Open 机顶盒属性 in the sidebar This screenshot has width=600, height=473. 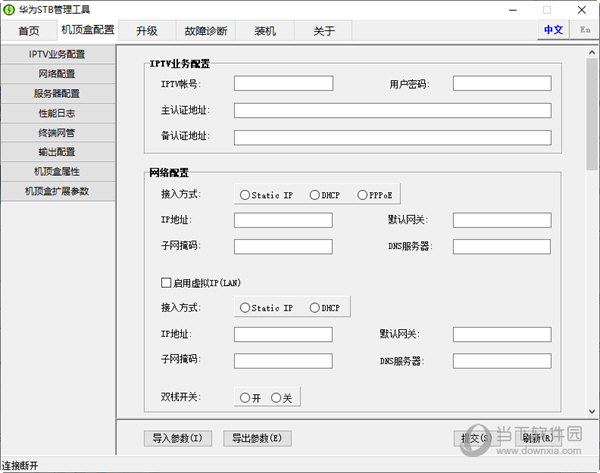coord(58,171)
